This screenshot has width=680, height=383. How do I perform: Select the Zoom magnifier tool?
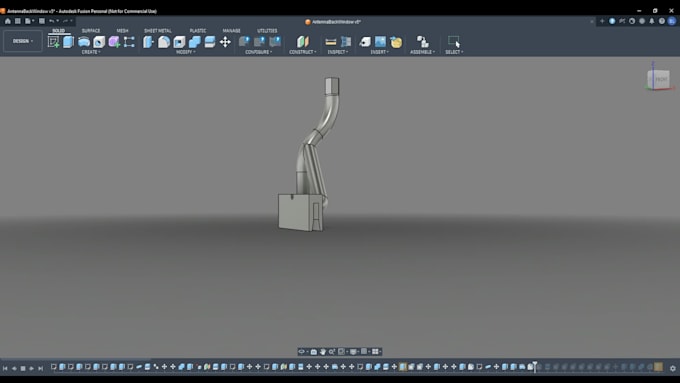(332, 352)
